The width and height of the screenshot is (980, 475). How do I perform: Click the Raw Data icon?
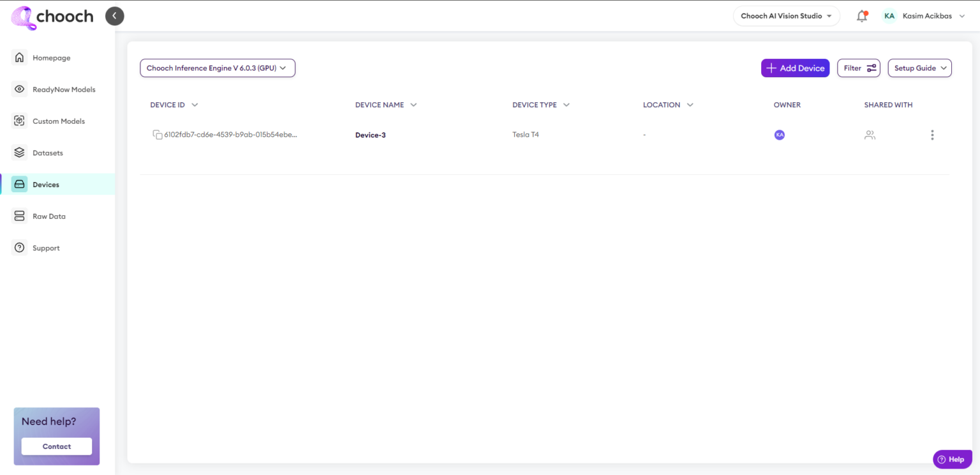(x=20, y=216)
